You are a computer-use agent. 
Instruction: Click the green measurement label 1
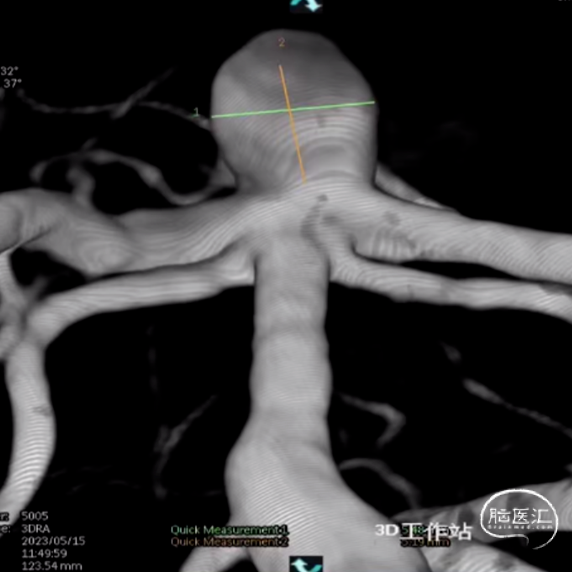click(197, 112)
